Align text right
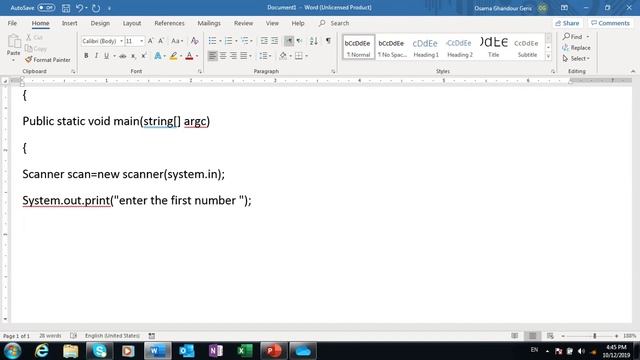The width and height of the screenshot is (640, 360). (233, 56)
